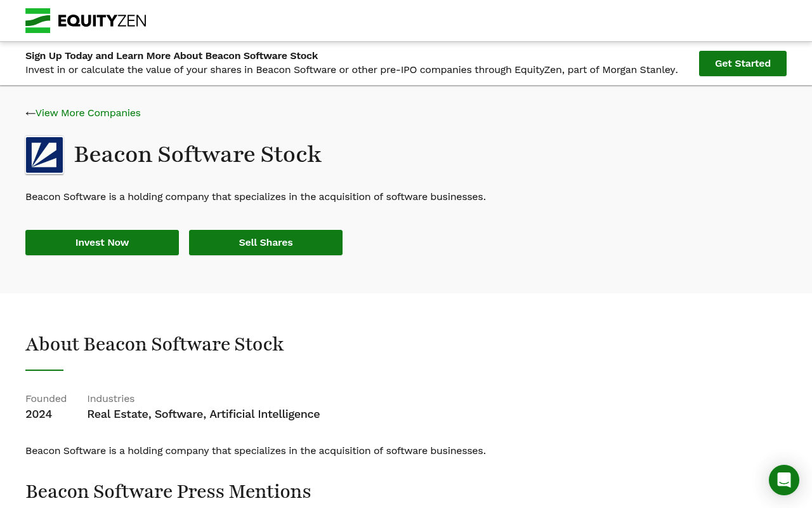The width and height of the screenshot is (812, 508).
Task: Click the EquityZen logo
Action: point(86,20)
